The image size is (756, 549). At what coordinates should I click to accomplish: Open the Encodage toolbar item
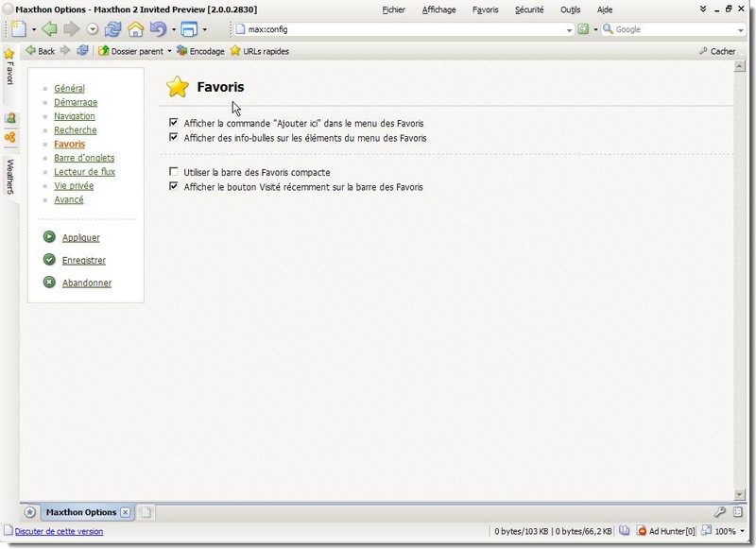coord(200,51)
